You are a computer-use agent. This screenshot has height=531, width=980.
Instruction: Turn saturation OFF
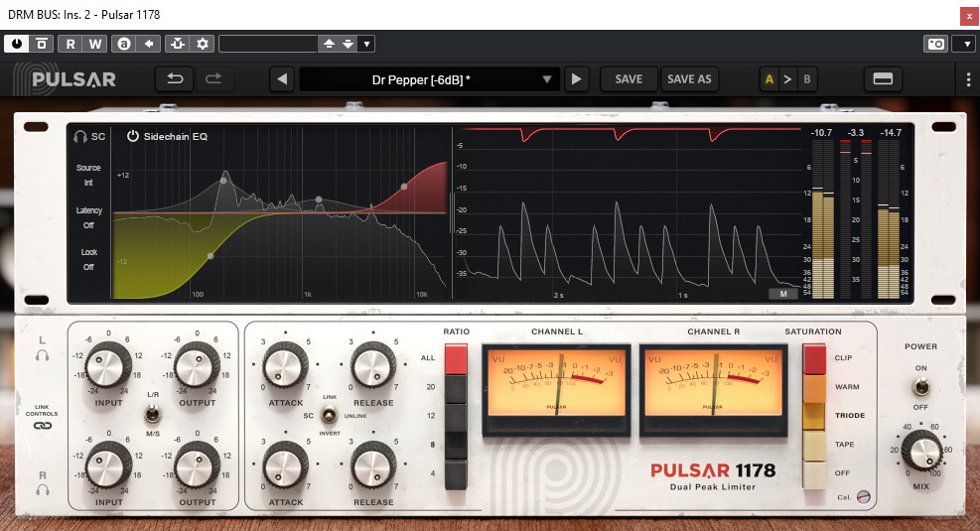coord(814,474)
